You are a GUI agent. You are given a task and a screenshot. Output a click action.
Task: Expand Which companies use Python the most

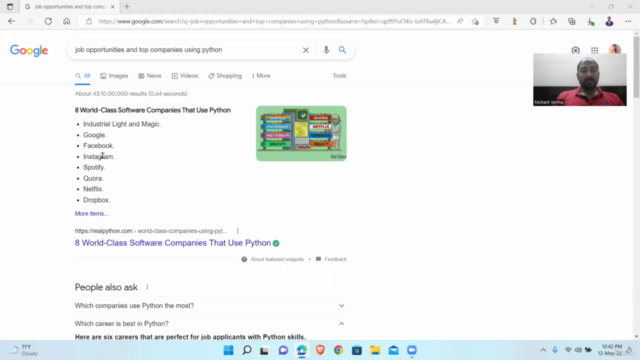pos(210,306)
